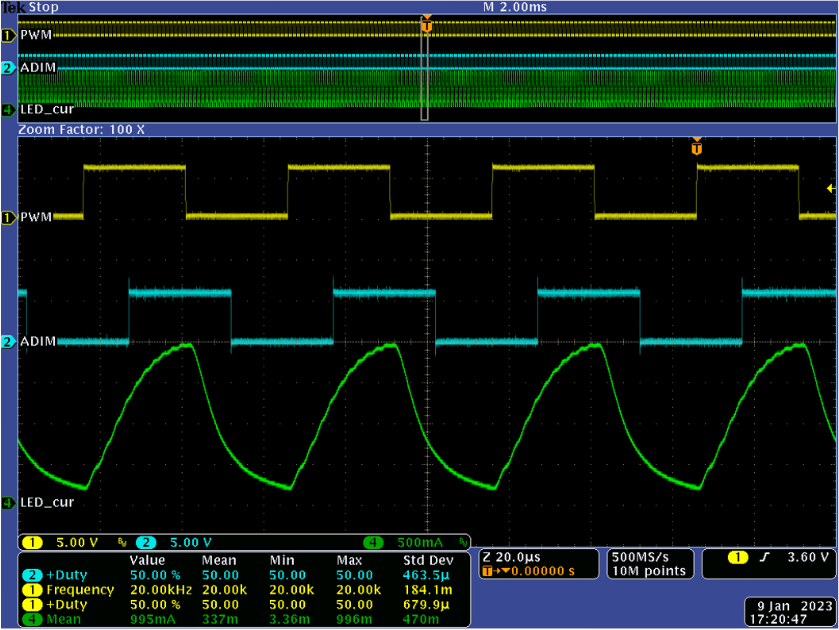Click the Zoom Factor 100 X label
This screenshot has width=839, height=630.
(82, 130)
